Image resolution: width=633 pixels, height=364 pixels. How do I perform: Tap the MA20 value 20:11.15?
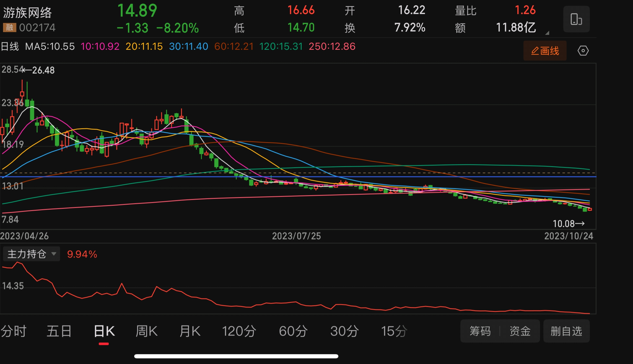144,46
